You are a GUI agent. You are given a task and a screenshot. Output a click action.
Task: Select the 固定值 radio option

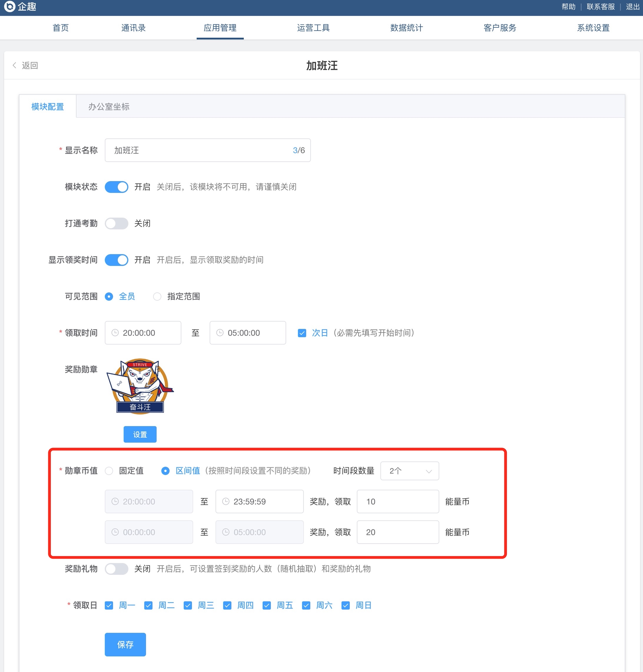[109, 471]
